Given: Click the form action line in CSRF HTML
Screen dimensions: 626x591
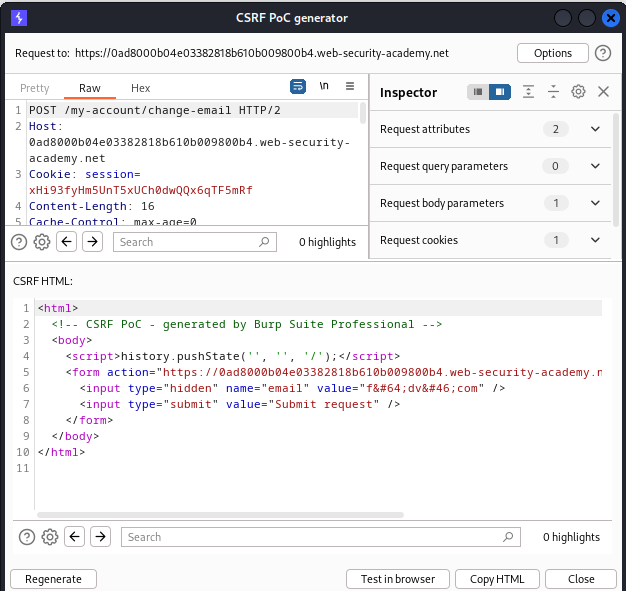Looking at the screenshot, I should [x=334, y=372].
